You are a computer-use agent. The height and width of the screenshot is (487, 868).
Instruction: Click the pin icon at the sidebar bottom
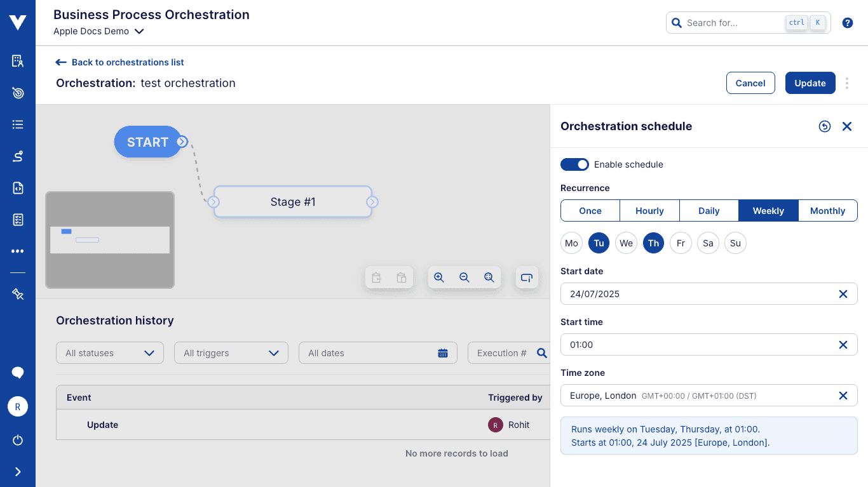point(17,293)
